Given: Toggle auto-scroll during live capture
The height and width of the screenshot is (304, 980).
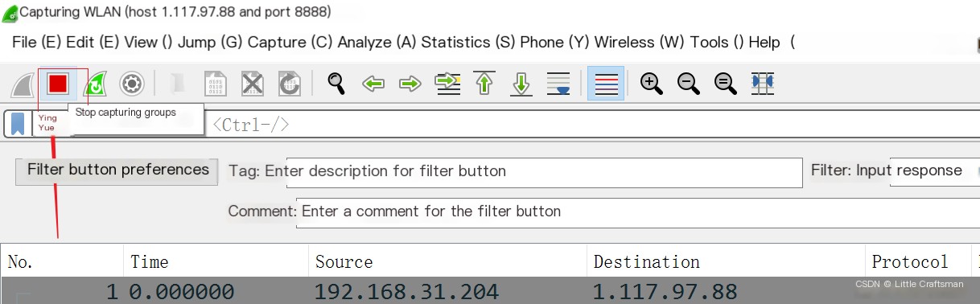Looking at the screenshot, I should (x=558, y=83).
